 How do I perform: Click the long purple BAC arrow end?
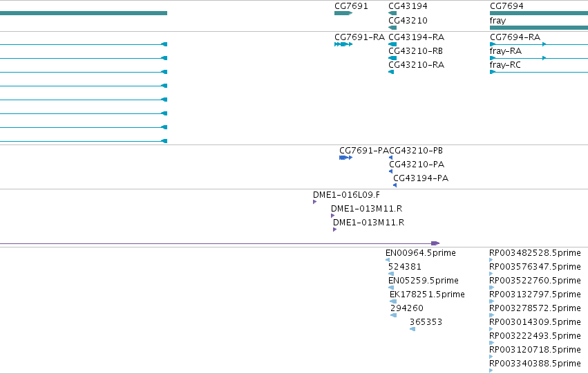click(x=435, y=243)
